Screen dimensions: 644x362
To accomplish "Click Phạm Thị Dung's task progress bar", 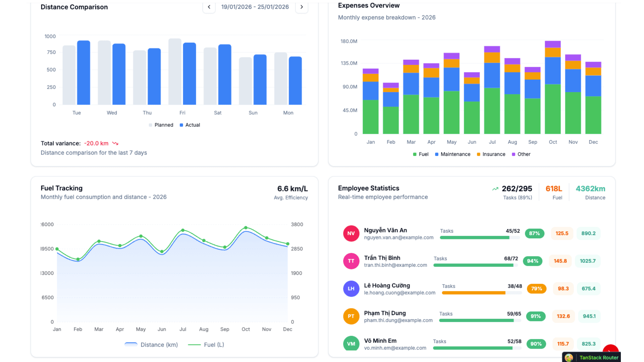I will point(480,320).
